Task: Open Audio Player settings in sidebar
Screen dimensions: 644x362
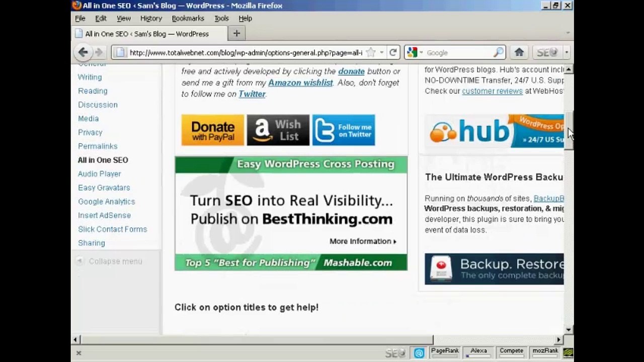Action: (x=99, y=174)
